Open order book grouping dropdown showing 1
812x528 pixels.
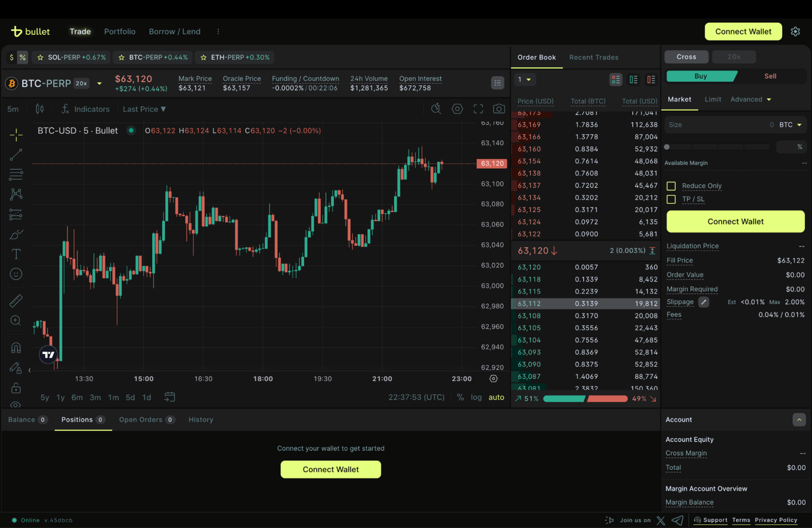[525, 80]
